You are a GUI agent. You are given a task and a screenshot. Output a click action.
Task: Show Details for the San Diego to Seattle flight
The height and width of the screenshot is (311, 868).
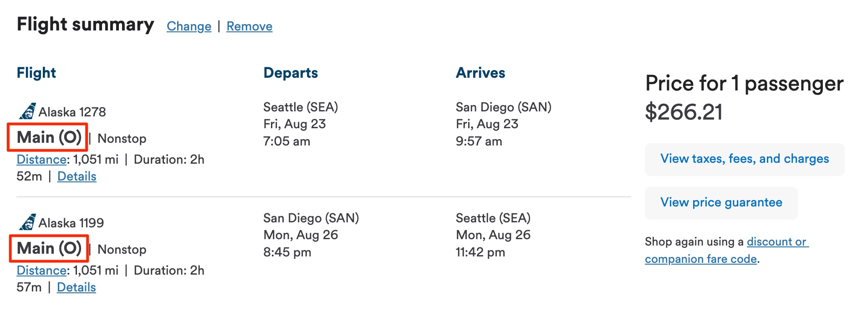(x=76, y=287)
